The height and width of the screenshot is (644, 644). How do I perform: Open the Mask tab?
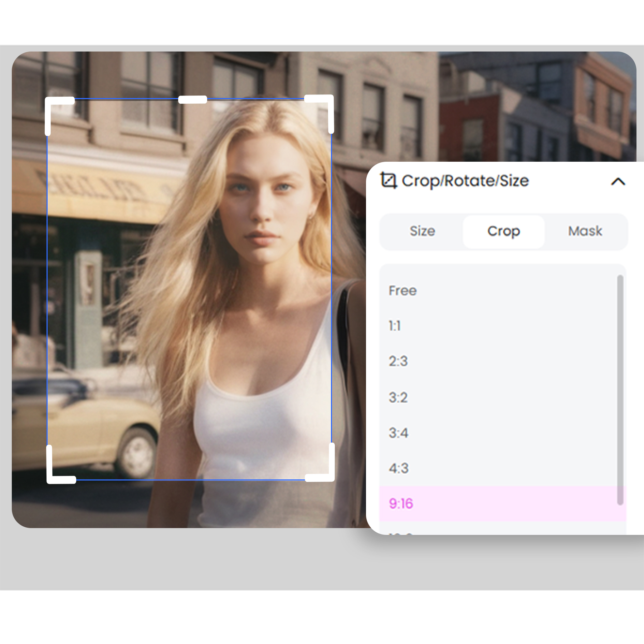pyautogui.click(x=585, y=231)
